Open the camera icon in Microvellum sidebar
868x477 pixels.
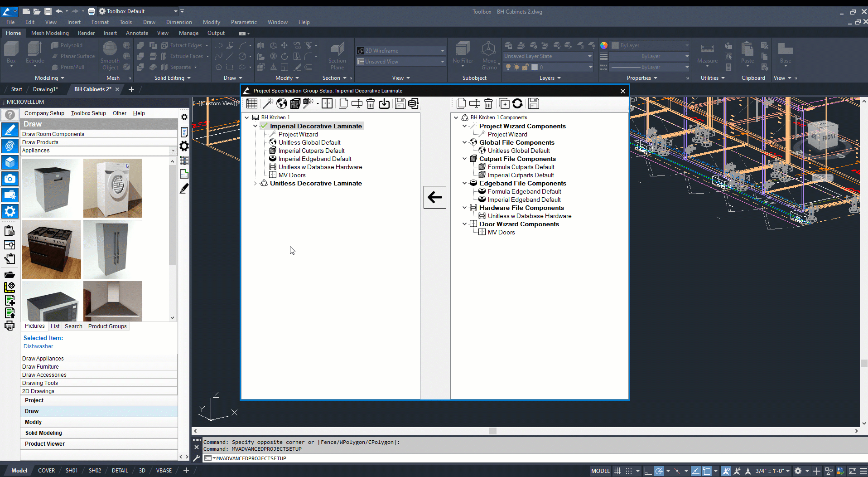click(x=10, y=179)
